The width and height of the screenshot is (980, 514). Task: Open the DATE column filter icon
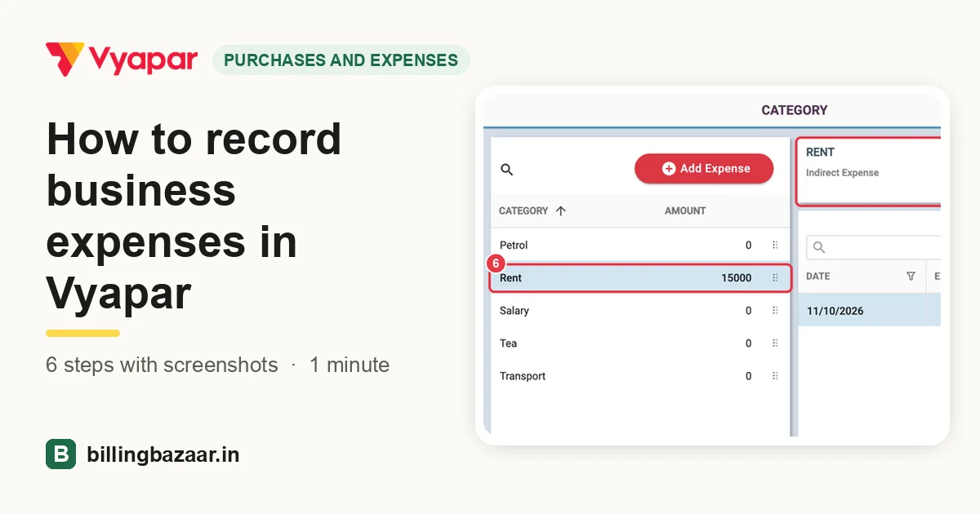point(911,277)
